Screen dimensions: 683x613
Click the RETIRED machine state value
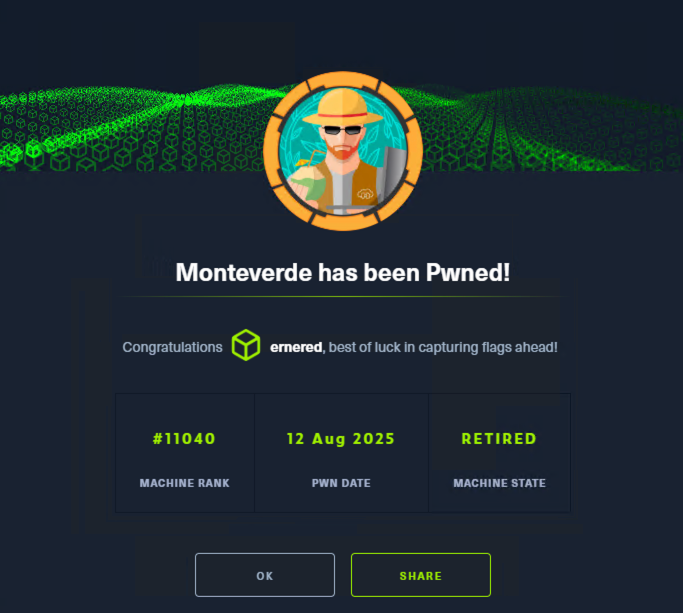tap(499, 439)
